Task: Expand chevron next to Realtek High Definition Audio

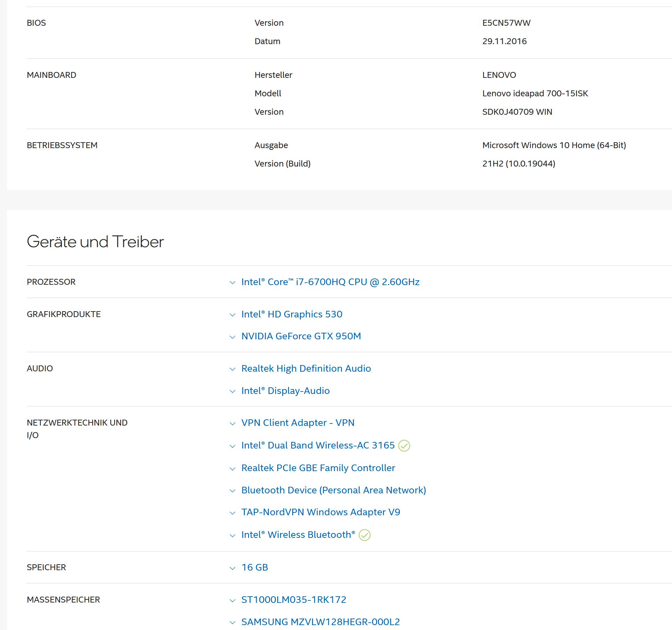Action: pyautogui.click(x=232, y=369)
